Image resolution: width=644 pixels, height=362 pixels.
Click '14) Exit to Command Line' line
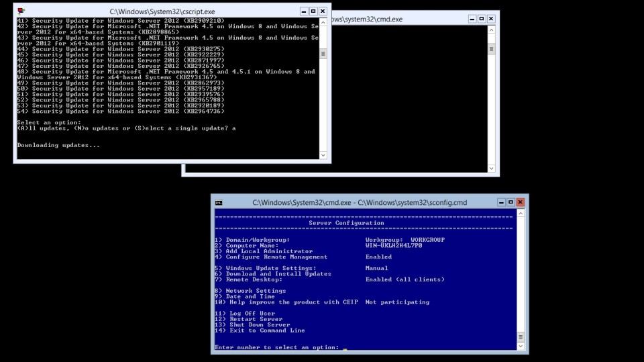pyautogui.click(x=260, y=330)
